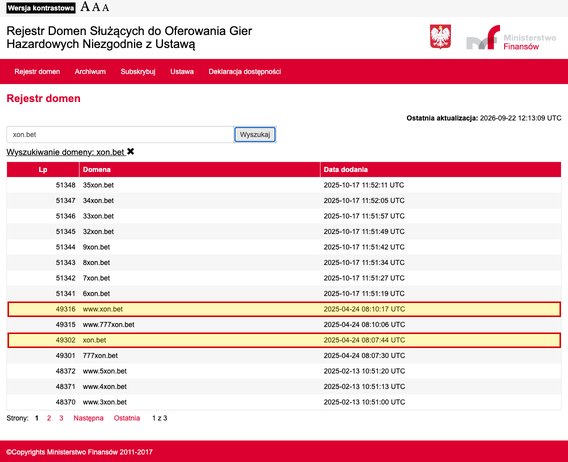Select domain cell 33xon.bet
The height and width of the screenshot is (462, 568).
click(98, 216)
